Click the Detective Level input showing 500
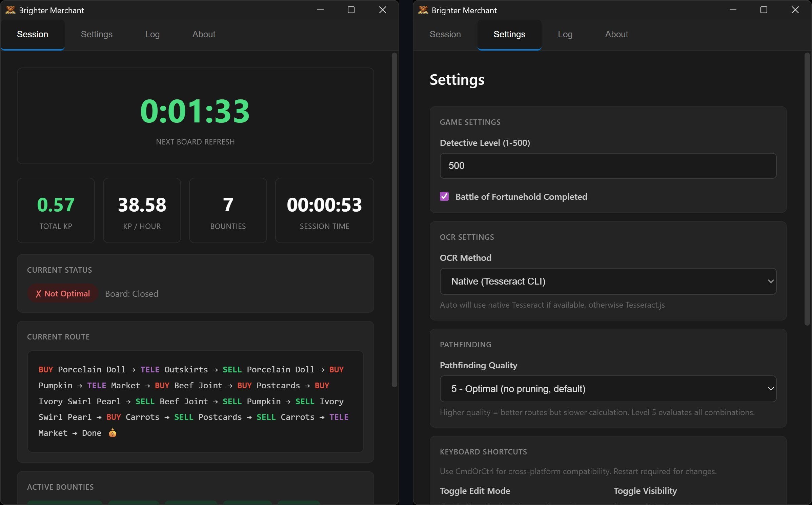 608,166
